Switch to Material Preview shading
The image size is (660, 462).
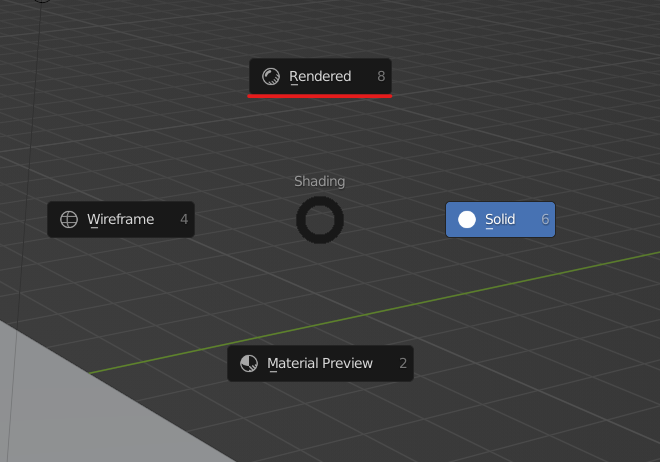coord(320,363)
